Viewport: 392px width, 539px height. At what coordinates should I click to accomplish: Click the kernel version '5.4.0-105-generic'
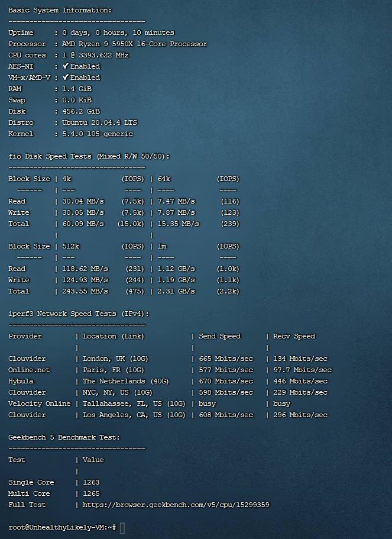tap(98, 134)
